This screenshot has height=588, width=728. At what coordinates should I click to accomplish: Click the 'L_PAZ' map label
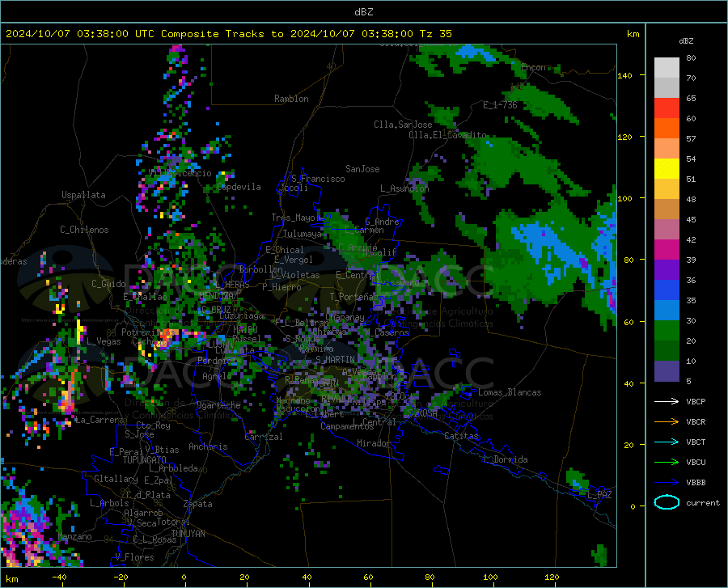599,495
